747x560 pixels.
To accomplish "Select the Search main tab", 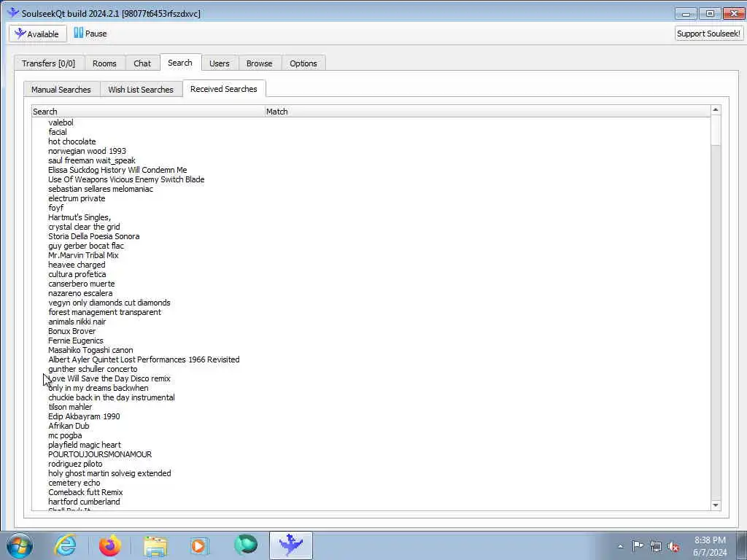I will (x=180, y=63).
